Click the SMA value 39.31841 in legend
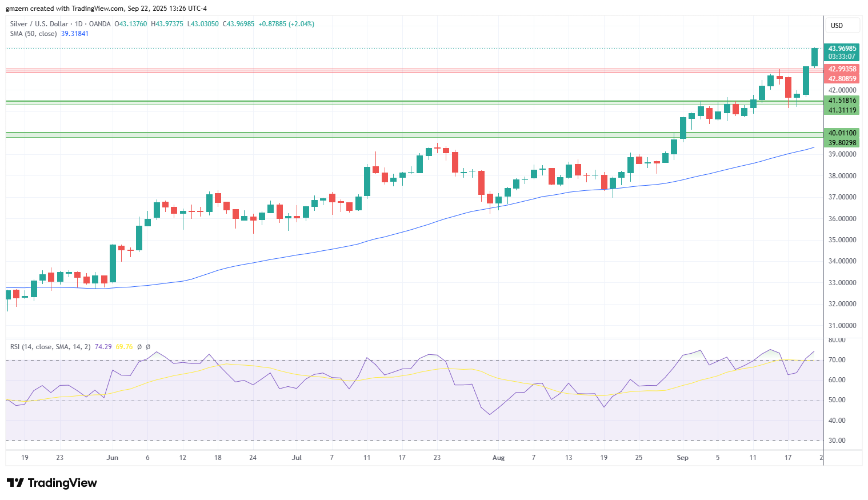Viewport: 868px width, 500px height. click(75, 34)
